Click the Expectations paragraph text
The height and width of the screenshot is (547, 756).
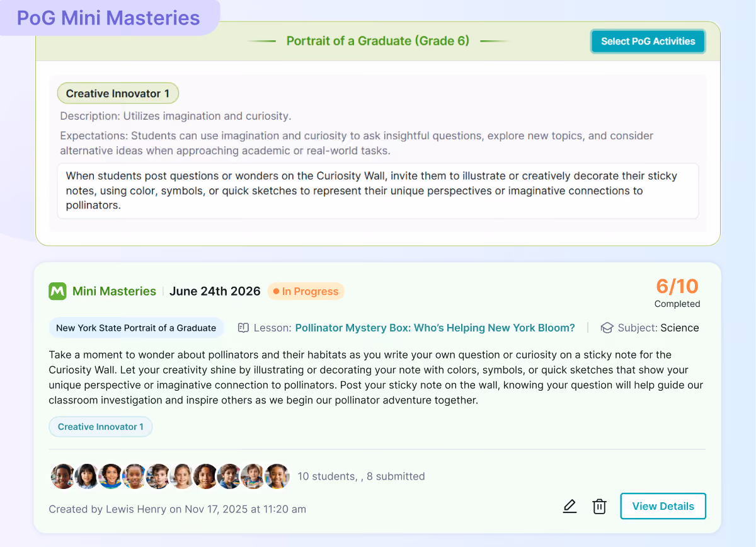[357, 143]
